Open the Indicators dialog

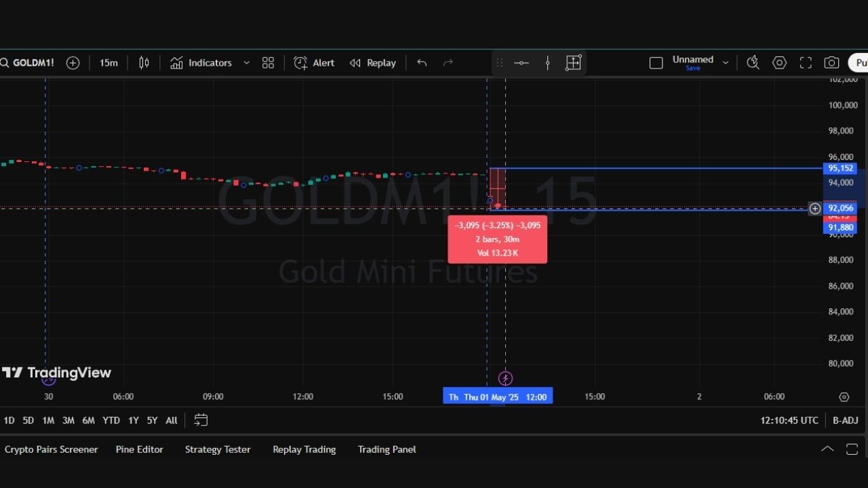pos(201,63)
